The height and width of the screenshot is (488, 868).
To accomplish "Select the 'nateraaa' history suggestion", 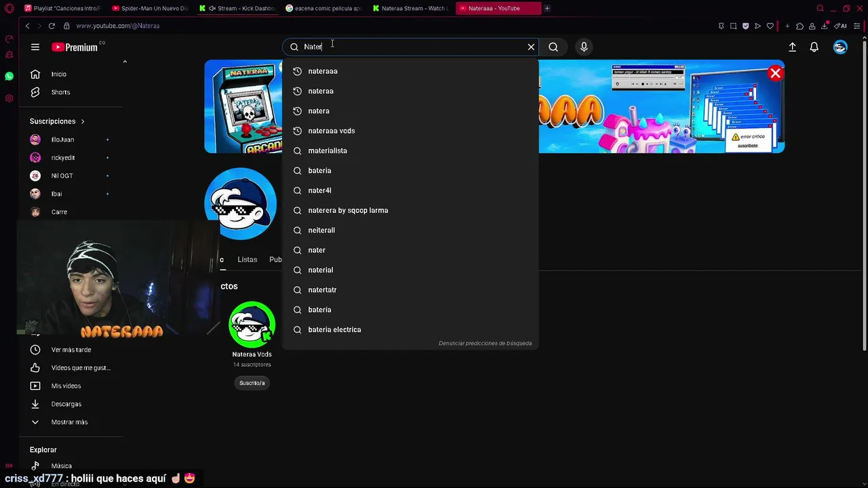I will (410, 71).
